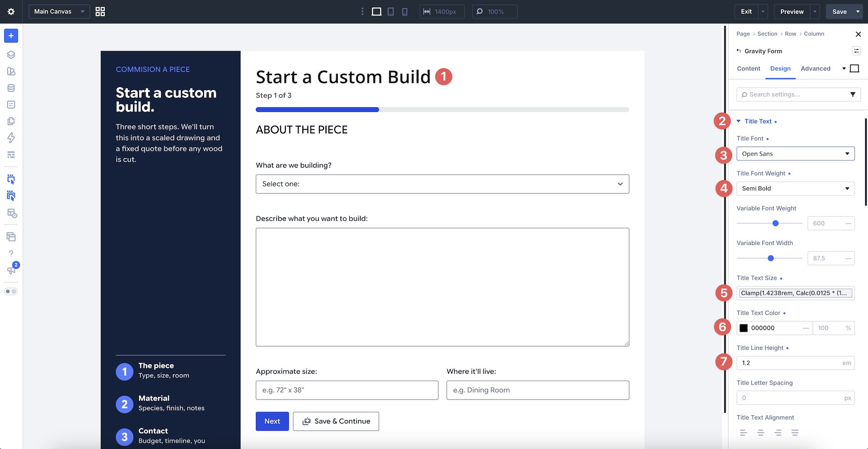Click the square panel layout icon beside tabs

click(x=854, y=68)
